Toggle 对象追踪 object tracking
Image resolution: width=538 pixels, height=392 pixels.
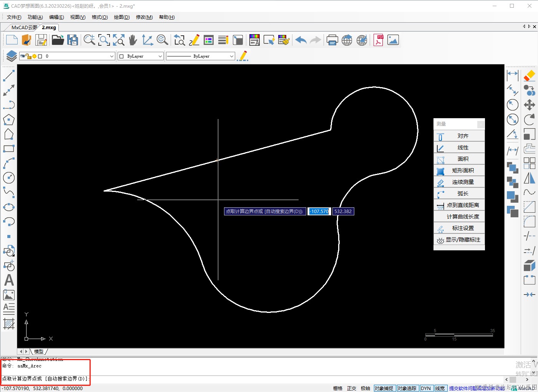(407, 389)
